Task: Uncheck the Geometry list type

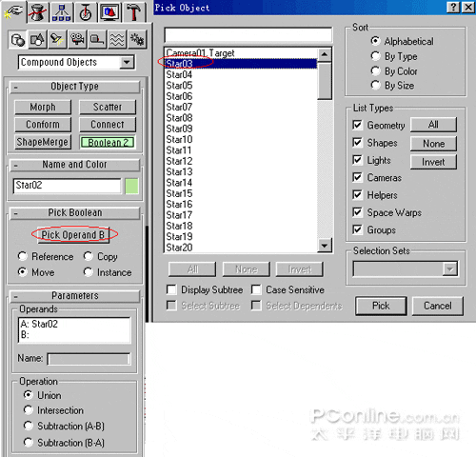Action: coord(357,125)
